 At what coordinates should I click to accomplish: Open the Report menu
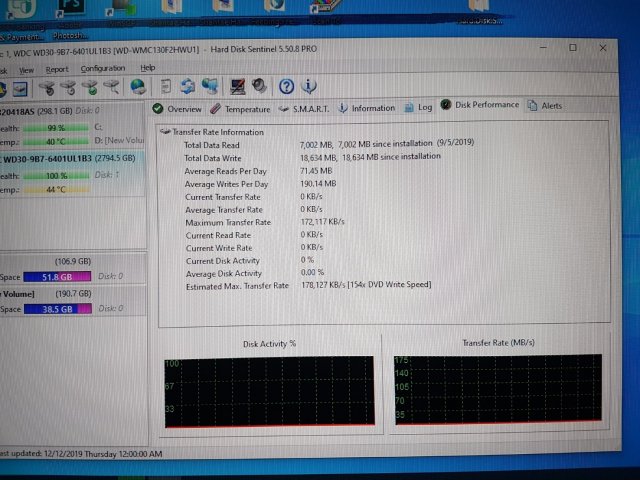[57, 69]
